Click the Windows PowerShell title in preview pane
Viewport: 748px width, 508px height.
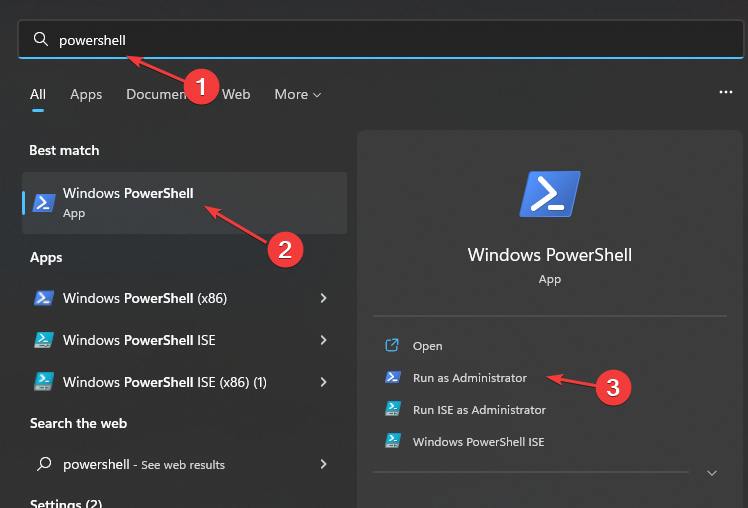(550, 255)
